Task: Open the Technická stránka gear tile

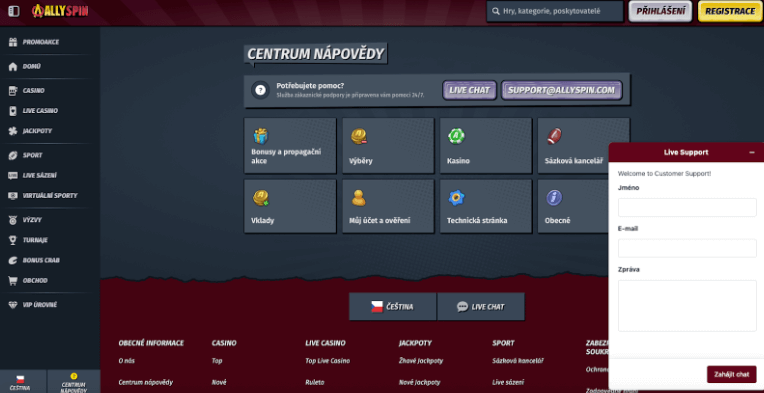Action: (486, 206)
